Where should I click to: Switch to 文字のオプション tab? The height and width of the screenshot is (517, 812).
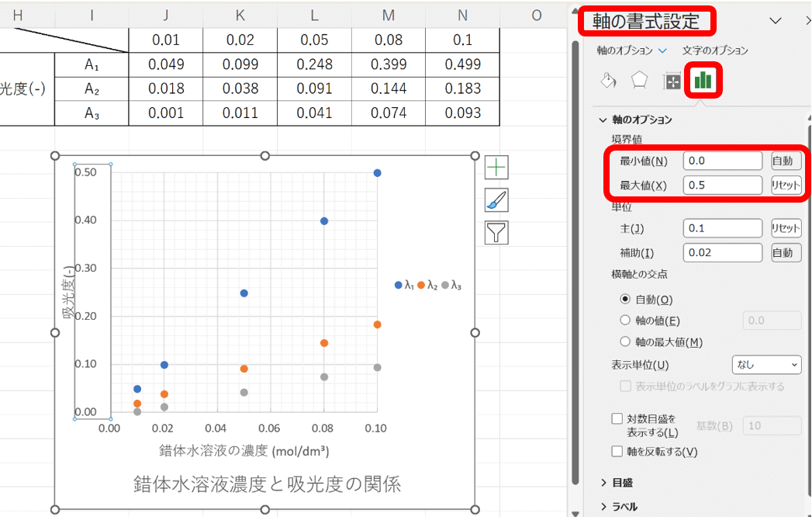point(715,50)
